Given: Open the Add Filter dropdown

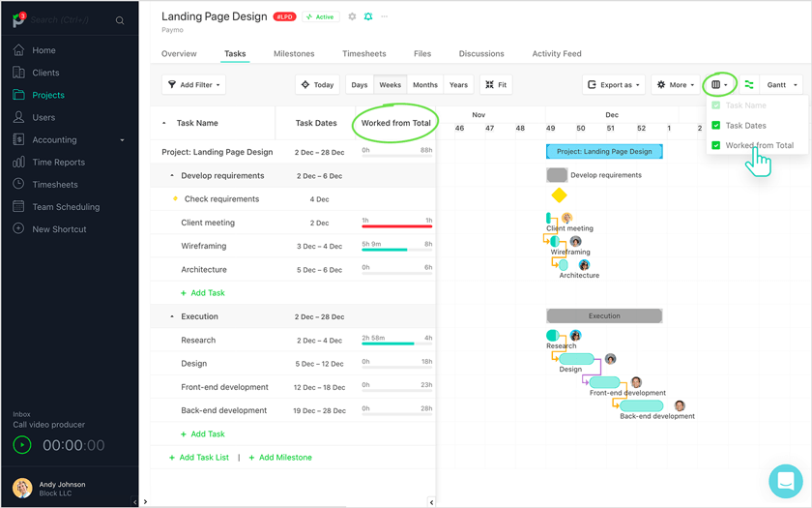Looking at the screenshot, I should [193, 84].
